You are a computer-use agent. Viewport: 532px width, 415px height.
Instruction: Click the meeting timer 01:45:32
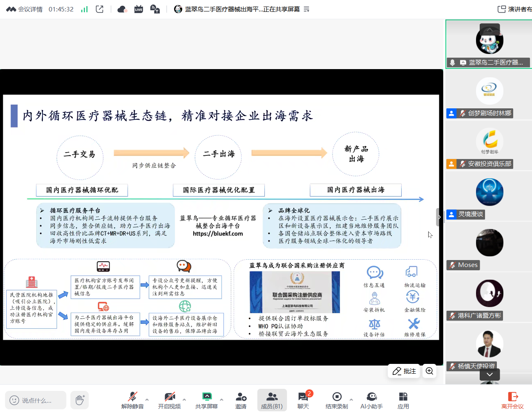pyautogui.click(x=61, y=9)
